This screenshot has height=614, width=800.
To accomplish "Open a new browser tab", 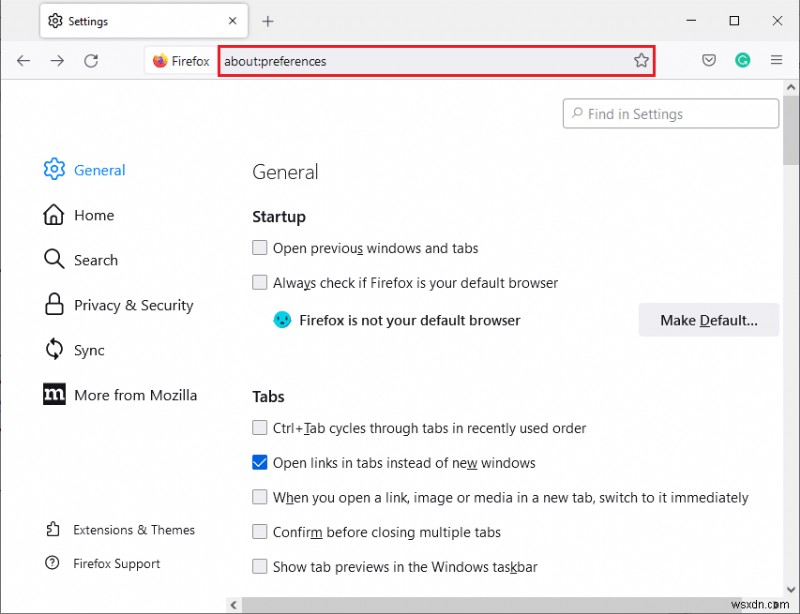I will point(268,20).
